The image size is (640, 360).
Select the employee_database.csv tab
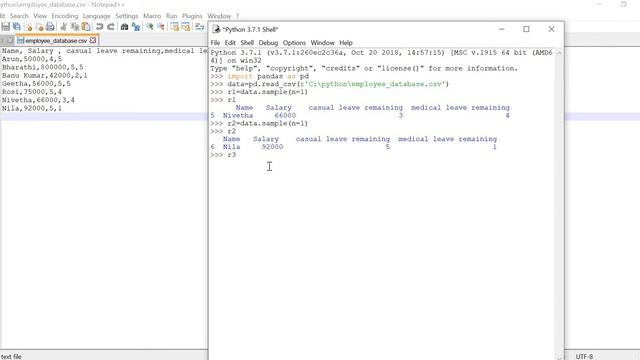coord(56,41)
